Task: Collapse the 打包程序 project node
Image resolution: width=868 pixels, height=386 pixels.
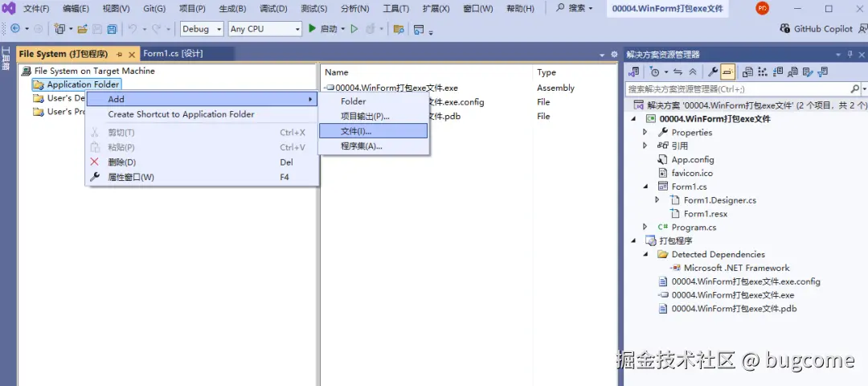Action: [x=633, y=241]
